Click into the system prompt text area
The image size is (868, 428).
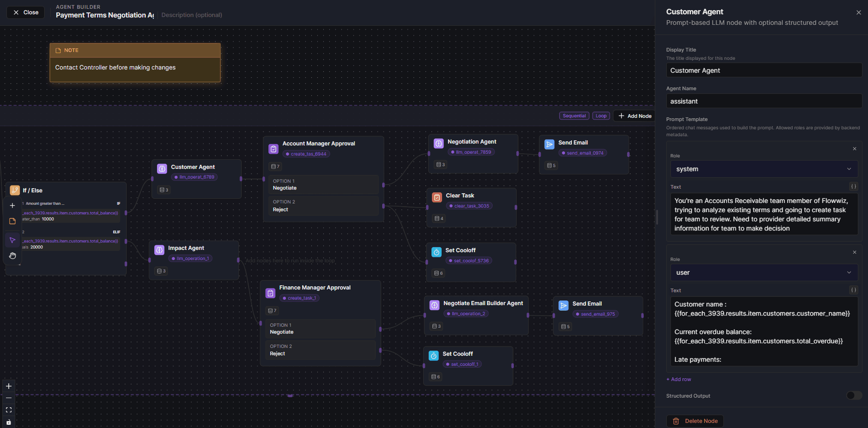(x=764, y=214)
